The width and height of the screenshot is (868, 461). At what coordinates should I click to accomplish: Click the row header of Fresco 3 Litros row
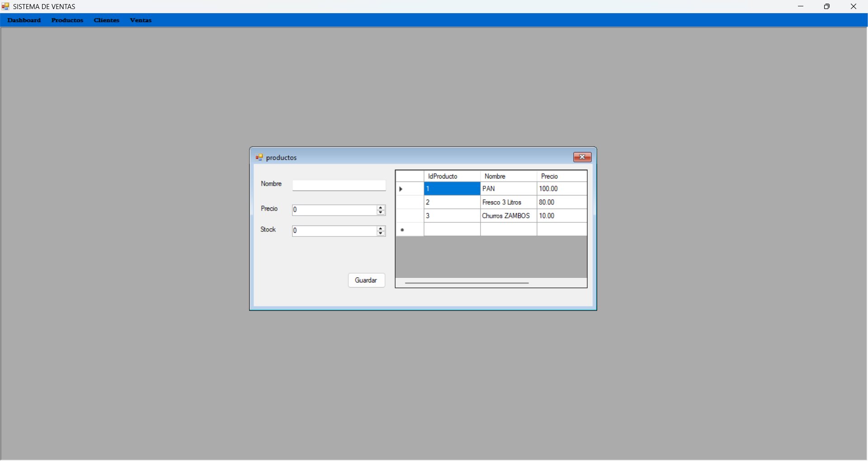pyautogui.click(x=410, y=202)
